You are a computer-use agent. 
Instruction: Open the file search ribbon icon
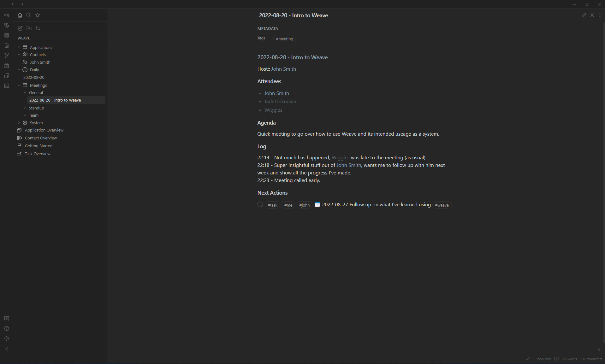(x=7, y=45)
